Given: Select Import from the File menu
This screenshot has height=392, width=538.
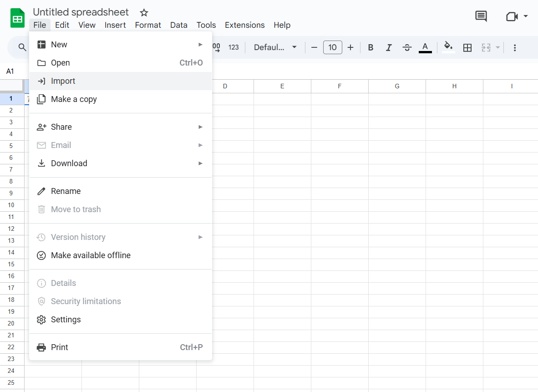Looking at the screenshot, I should pyautogui.click(x=63, y=81).
